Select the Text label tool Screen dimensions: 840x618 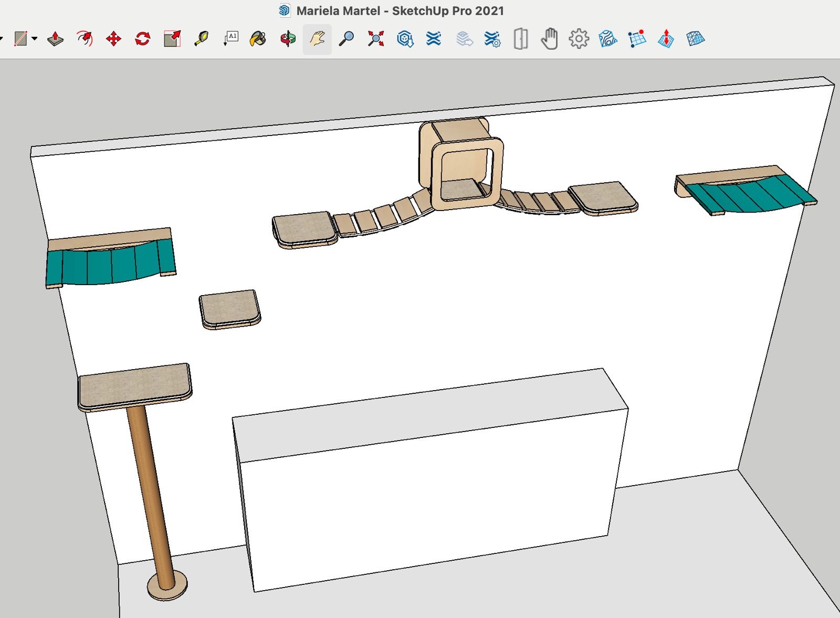coord(230,38)
